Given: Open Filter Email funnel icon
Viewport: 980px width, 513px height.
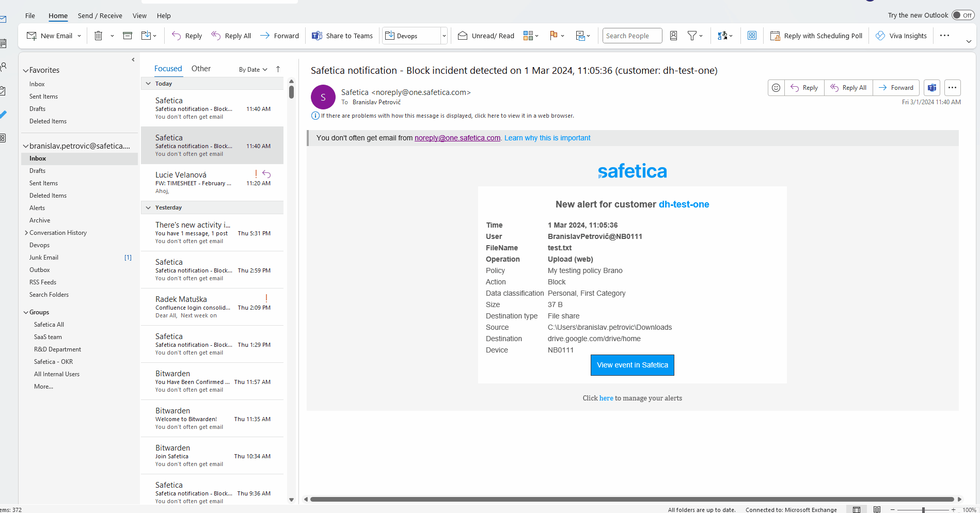Looking at the screenshot, I should click(692, 36).
